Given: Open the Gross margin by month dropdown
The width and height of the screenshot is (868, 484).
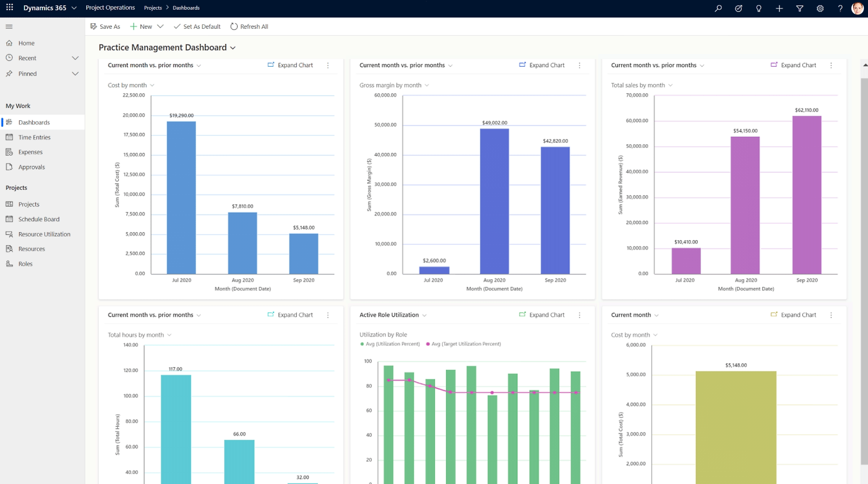Looking at the screenshot, I should [x=427, y=85].
